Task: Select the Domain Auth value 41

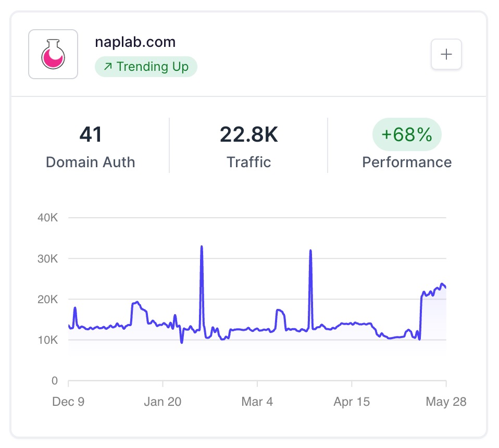Action: (91, 134)
